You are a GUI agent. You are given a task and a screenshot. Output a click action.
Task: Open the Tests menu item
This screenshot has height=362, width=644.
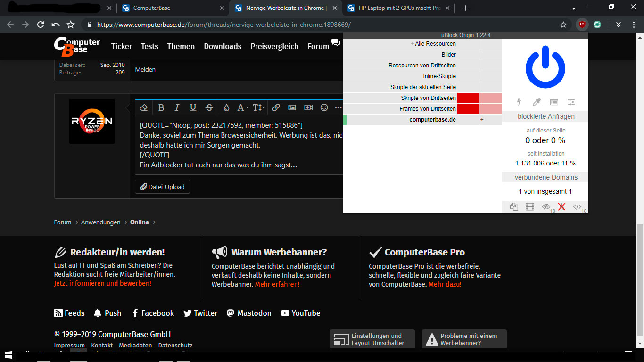click(x=149, y=46)
